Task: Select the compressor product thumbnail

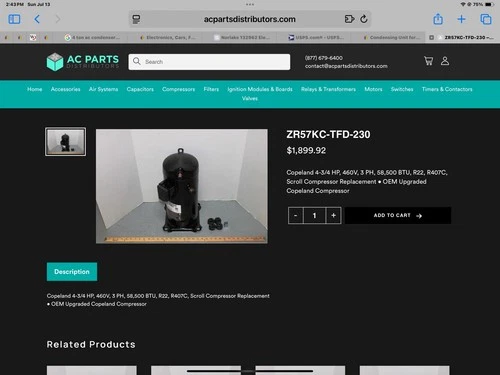Action: click(65, 142)
